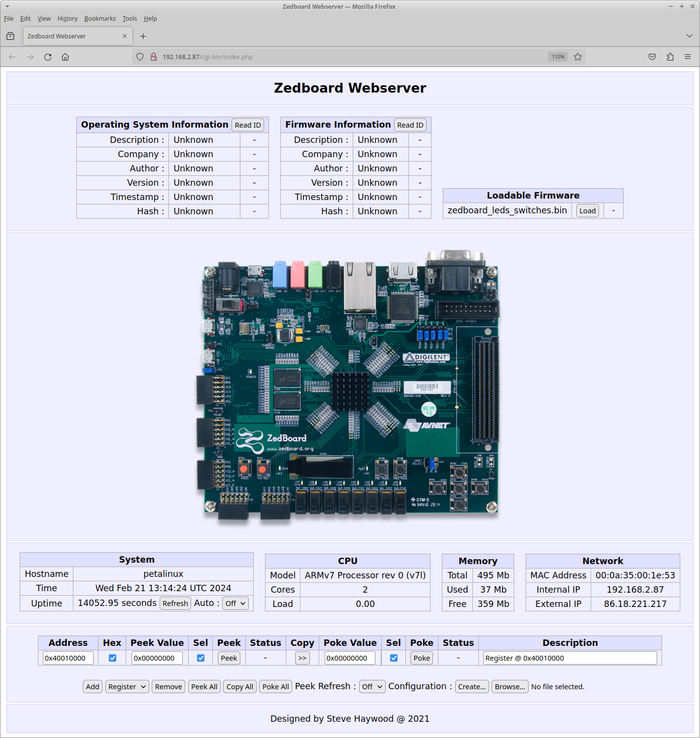700x738 pixels.
Task: Reload the current page
Action: click(x=48, y=57)
